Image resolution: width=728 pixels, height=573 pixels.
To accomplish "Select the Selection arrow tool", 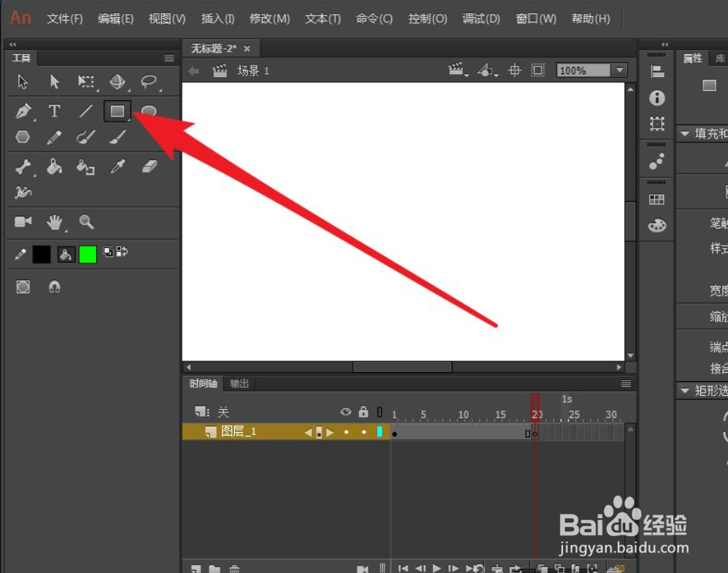I will [x=22, y=82].
